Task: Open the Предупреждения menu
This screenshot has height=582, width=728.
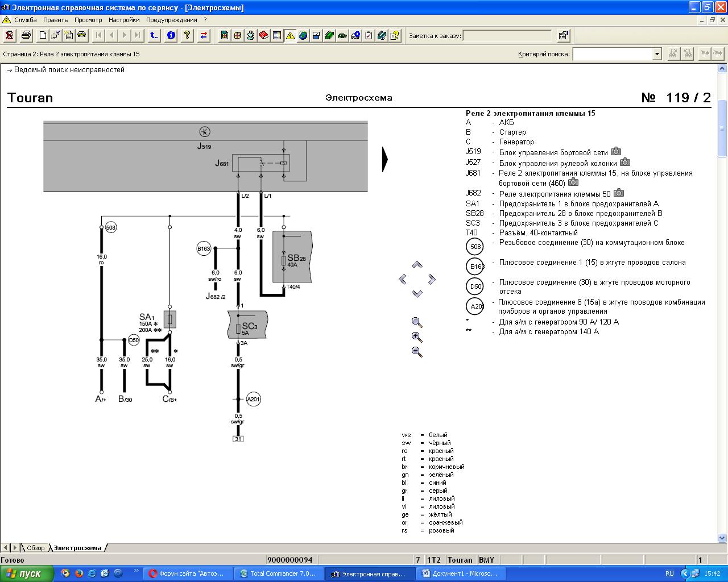Action: [x=171, y=20]
